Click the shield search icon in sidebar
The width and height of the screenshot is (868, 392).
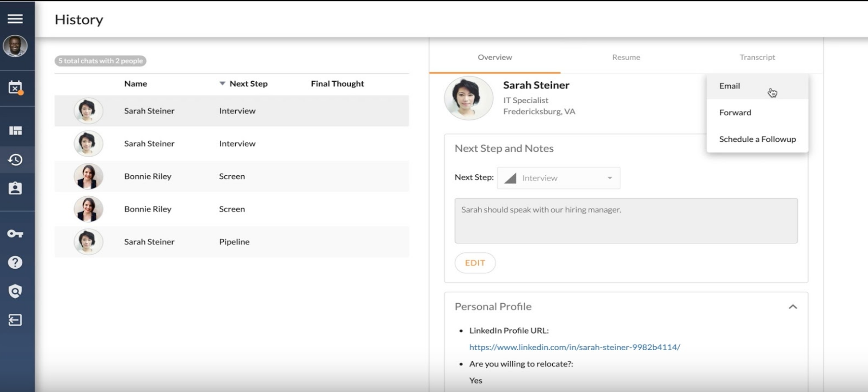(x=15, y=291)
